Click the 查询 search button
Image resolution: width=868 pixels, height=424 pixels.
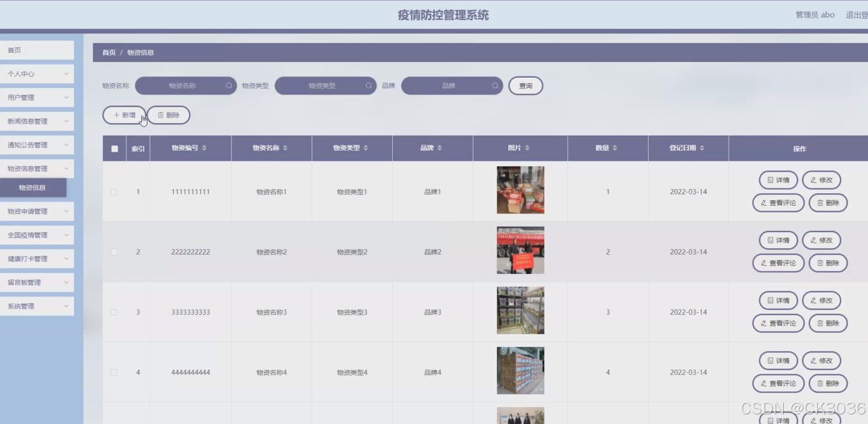pos(525,86)
